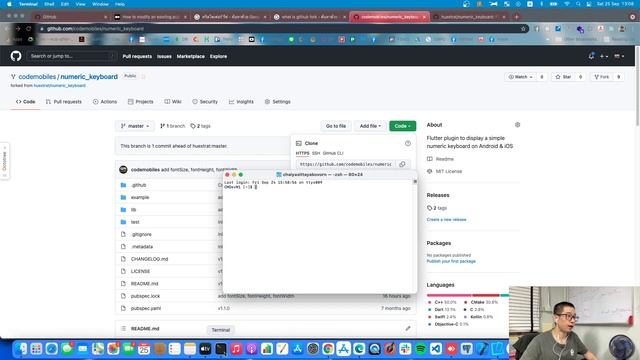Screen dimensions: 640x360
Task: Follow the forked-from huextrat/numeric_keyboard link
Action: tap(60, 86)
